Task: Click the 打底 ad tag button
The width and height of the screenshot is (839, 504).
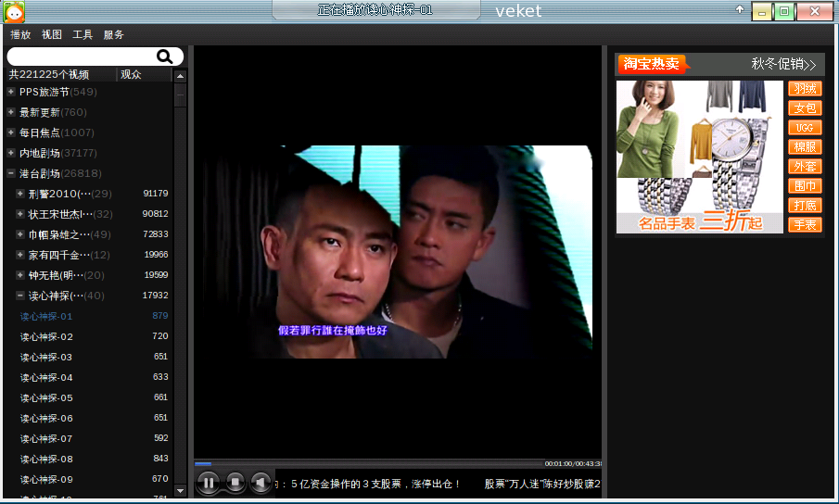Action: click(805, 206)
